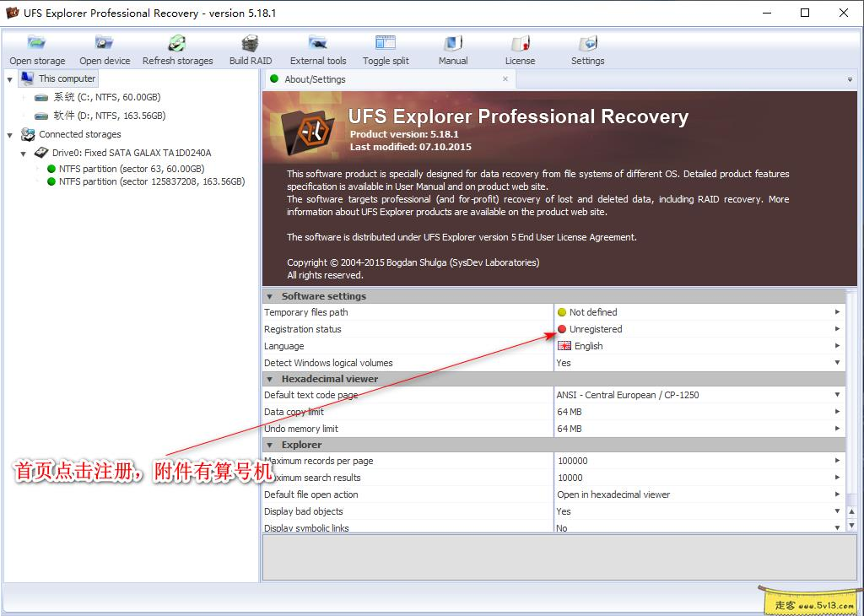Toggle Display symbolic links setting
The image size is (864, 616).
click(836, 527)
